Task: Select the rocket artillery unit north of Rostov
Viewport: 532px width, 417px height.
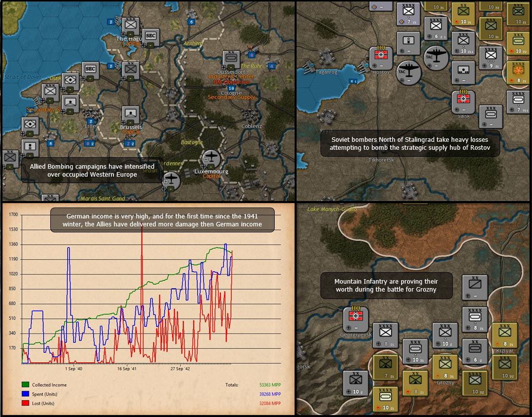Action: (409, 43)
